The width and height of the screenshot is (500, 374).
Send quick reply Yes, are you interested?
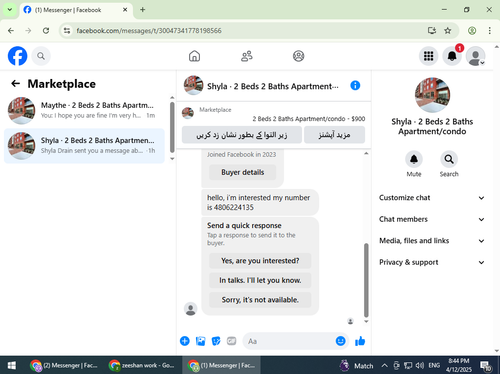click(260, 261)
